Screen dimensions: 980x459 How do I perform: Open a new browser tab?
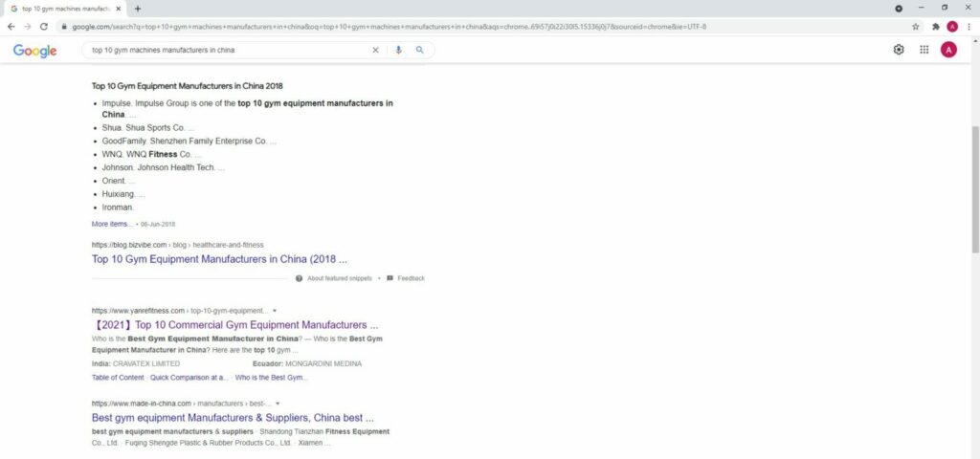[x=138, y=9]
